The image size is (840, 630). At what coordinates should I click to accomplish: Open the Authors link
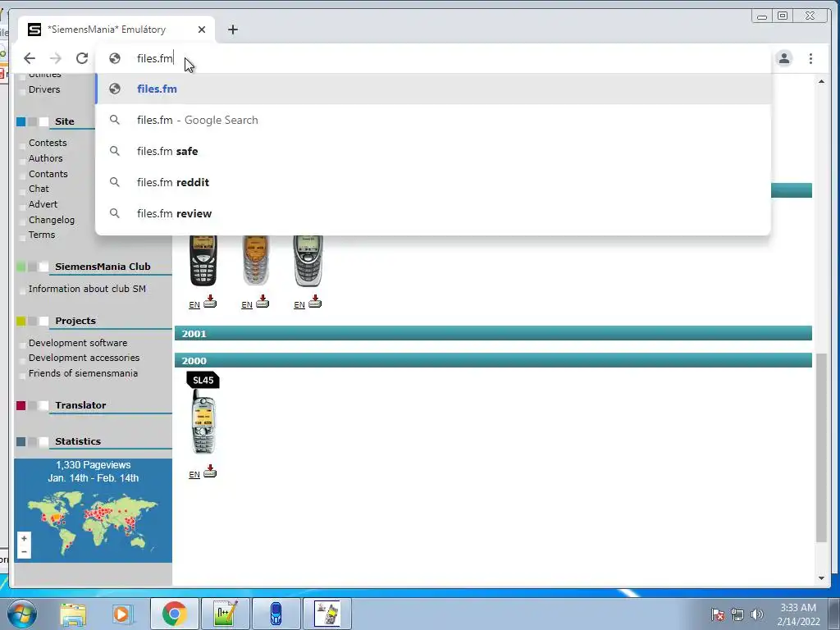[46, 158]
